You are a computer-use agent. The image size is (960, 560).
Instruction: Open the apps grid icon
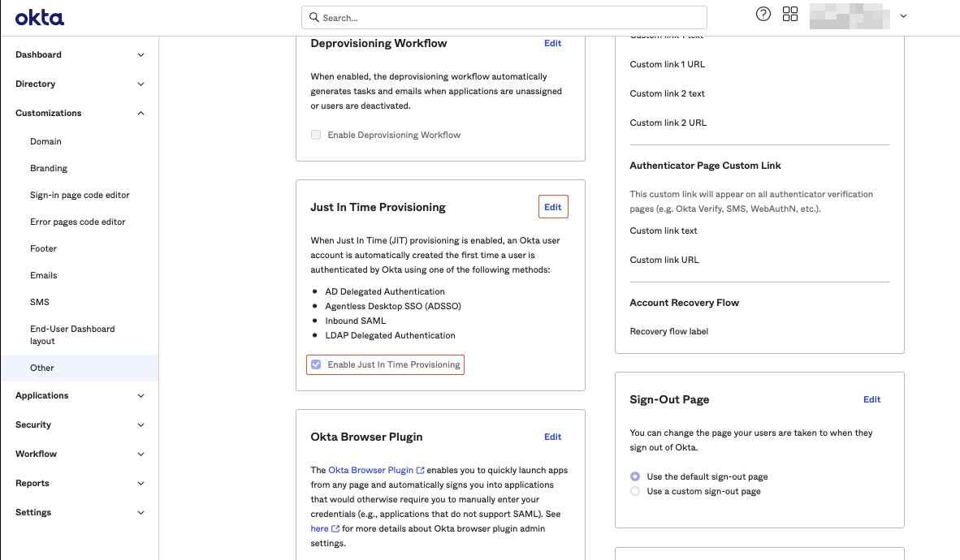[790, 15]
